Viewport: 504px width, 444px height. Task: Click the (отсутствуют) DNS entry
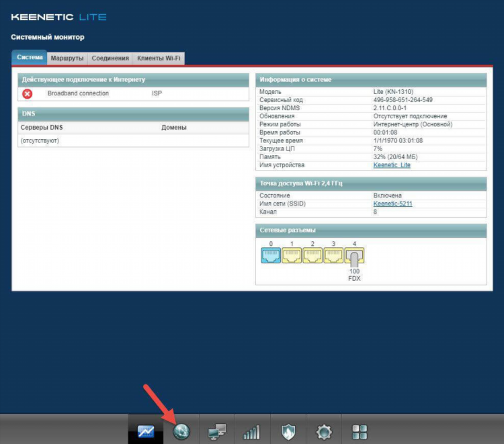coord(40,140)
